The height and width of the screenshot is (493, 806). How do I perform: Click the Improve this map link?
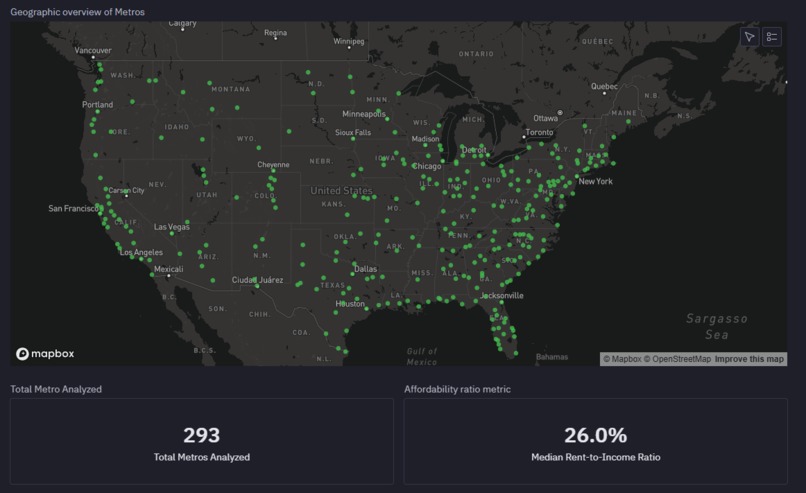tap(749, 359)
